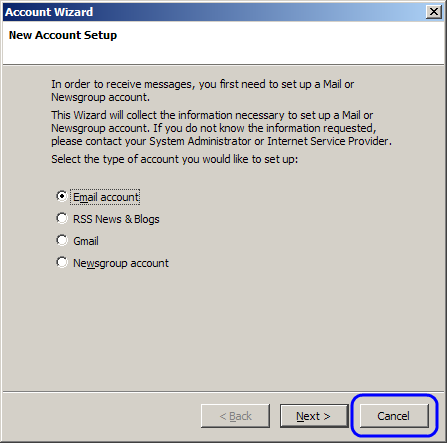Image resolution: width=447 pixels, height=443 pixels.
Task: Click the white header panel beside the heading
Action: [280, 43]
